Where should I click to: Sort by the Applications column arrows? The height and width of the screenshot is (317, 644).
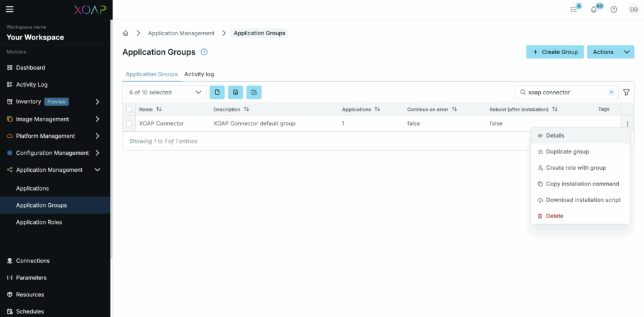tap(377, 109)
